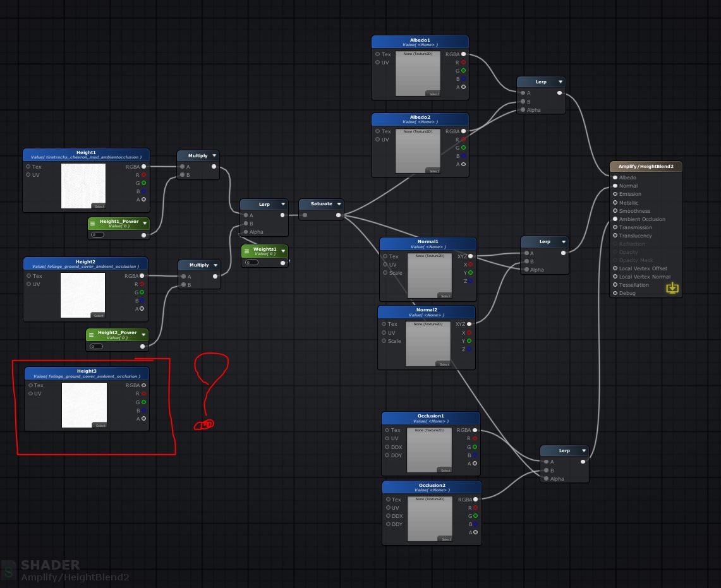Click the Normal1 texture preview thumbnail
Screen dimensions: 721x588
point(430,276)
